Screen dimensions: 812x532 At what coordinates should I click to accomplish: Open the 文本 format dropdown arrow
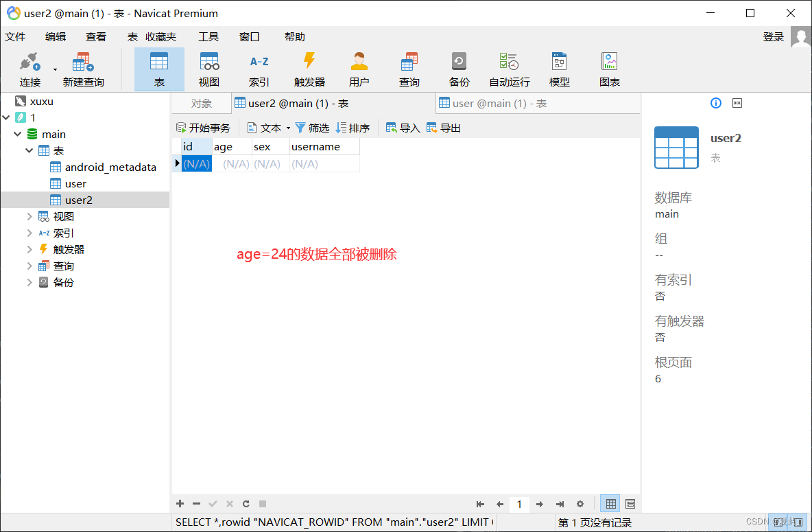coord(288,127)
